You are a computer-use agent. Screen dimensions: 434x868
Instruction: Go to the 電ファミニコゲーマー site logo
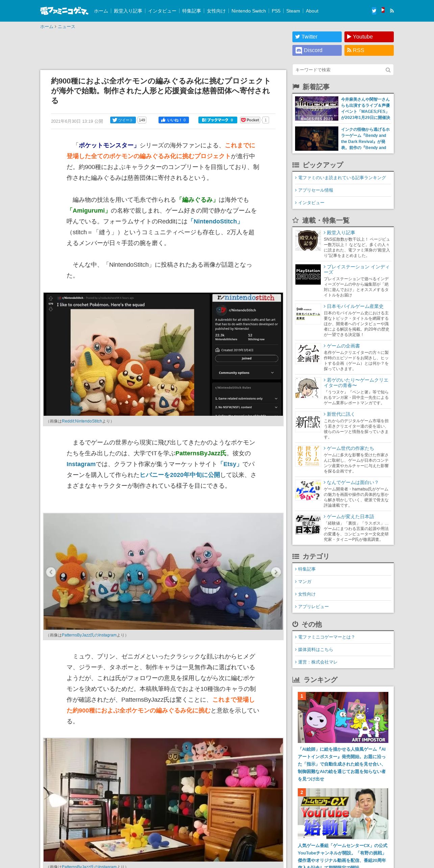pos(64,11)
